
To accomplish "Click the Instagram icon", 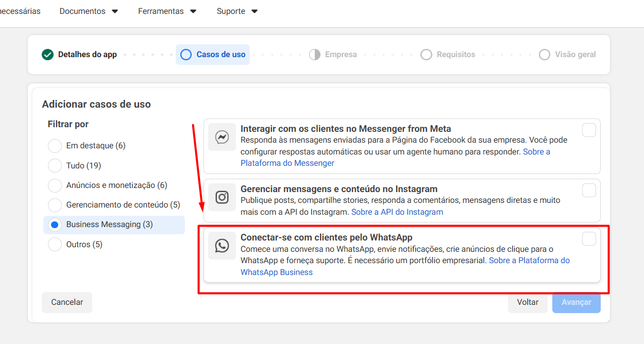I will point(222,197).
